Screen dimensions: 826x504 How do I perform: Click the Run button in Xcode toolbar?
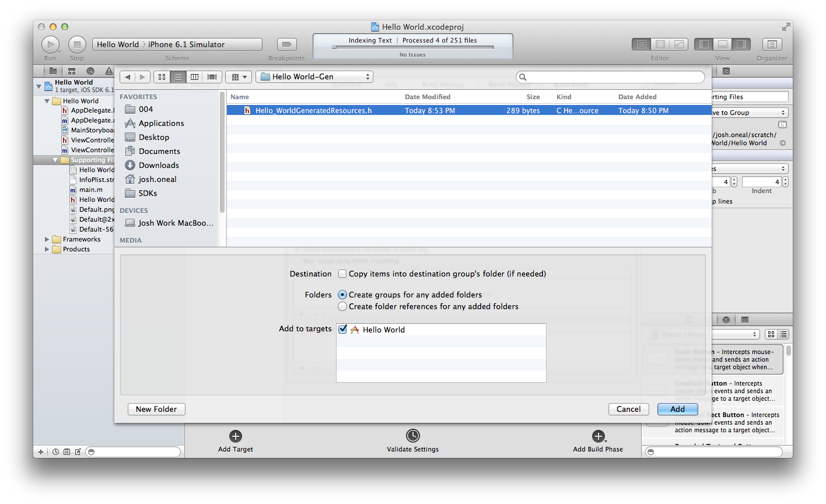pos(50,44)
